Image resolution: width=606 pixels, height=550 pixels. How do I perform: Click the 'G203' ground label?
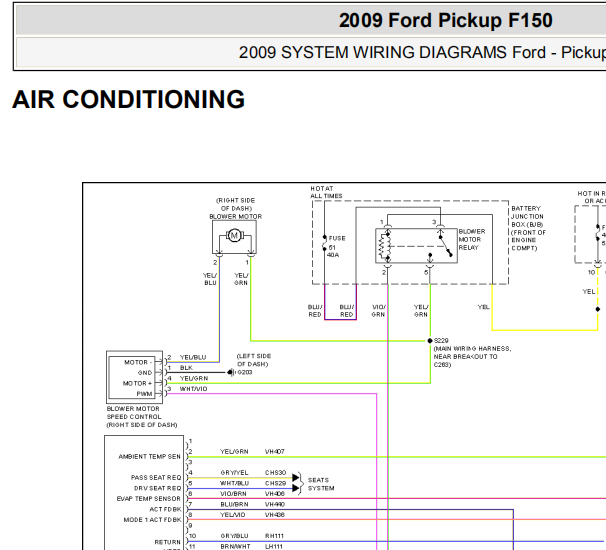[x=245, y=372]
